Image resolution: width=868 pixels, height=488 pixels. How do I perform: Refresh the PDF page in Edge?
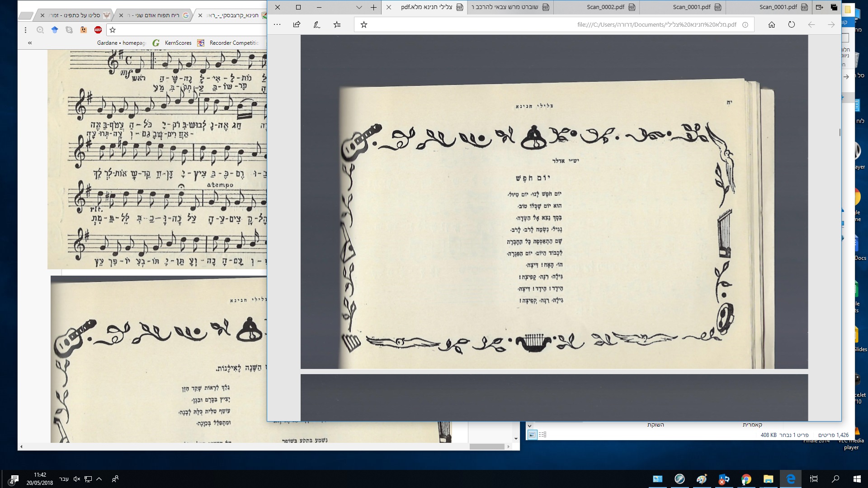click(x=791, y=25)
